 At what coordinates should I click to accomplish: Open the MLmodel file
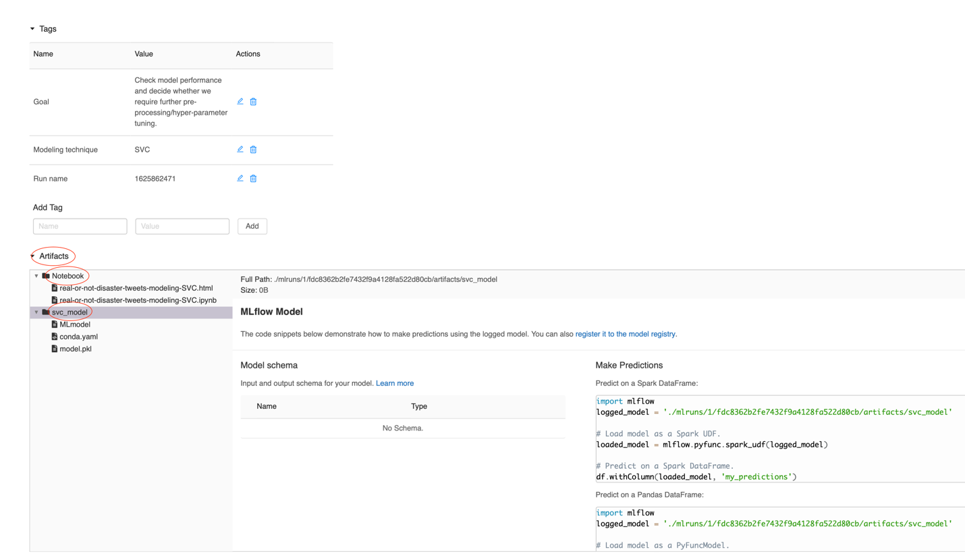[x=74, y=325]
